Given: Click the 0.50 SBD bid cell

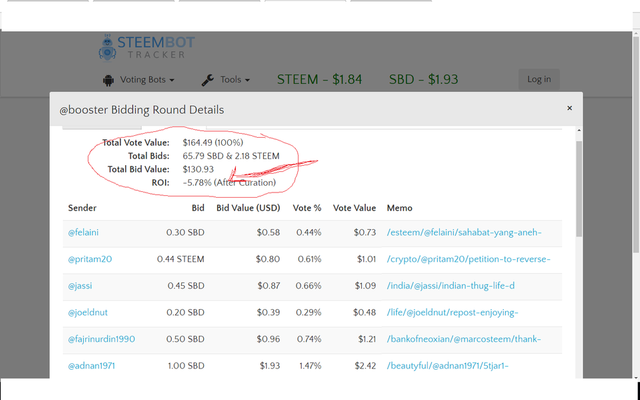Looking at the screenshot, I should (x=185, y=339).
